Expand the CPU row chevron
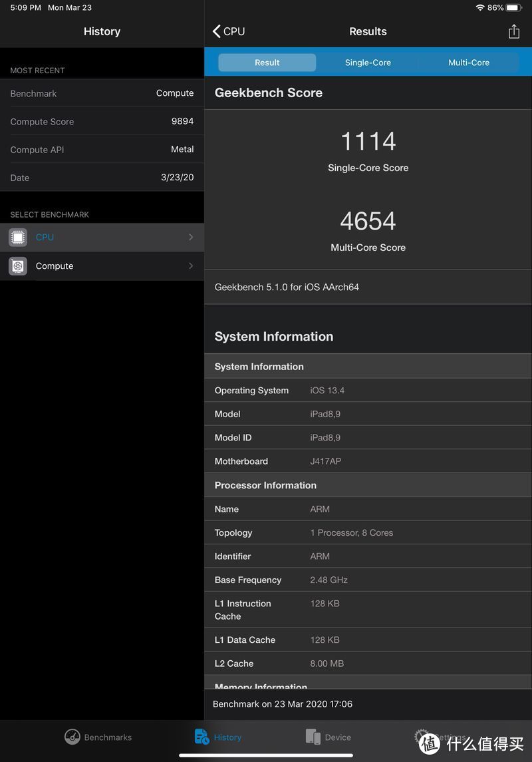 point(191,237)
